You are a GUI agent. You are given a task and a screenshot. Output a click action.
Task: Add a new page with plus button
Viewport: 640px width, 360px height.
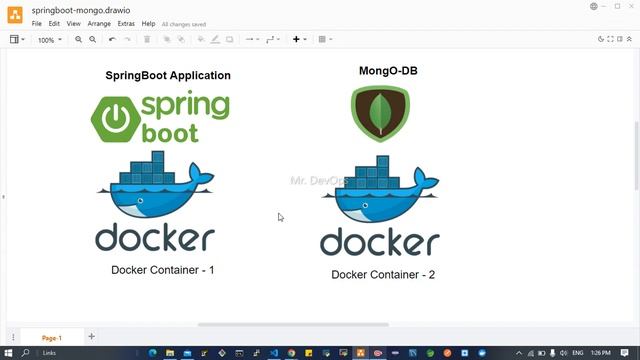[91, 337]
